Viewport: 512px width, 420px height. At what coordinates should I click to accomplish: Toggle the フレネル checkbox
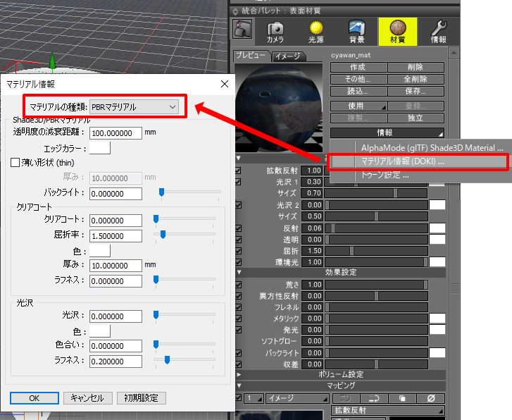click(x=238, y=307)
